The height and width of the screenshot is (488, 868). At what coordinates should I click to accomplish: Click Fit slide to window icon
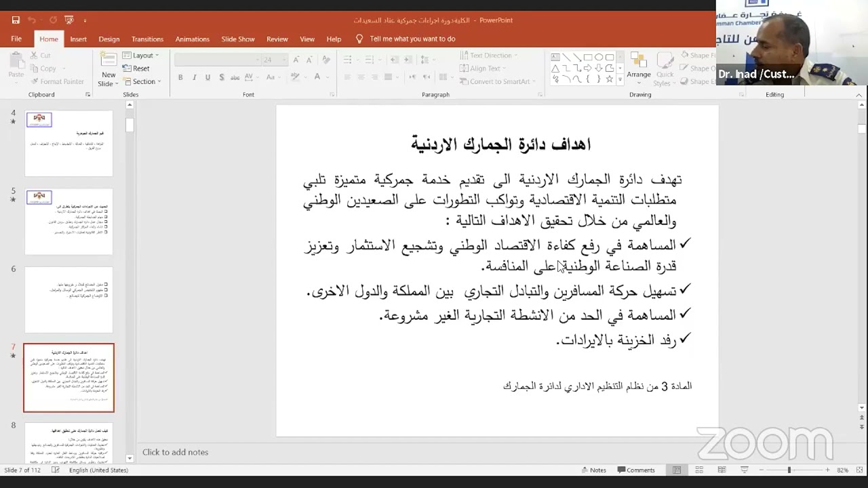click(858, 470)
